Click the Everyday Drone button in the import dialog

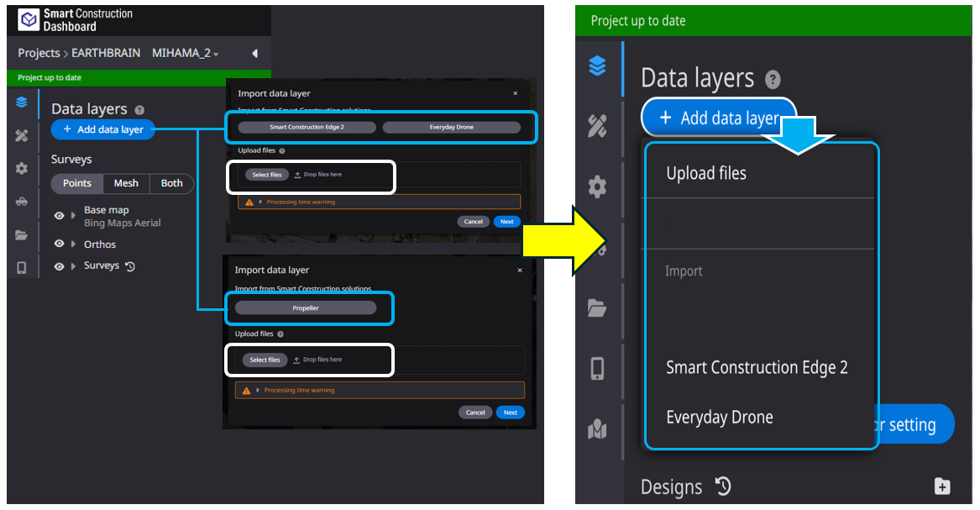tap(451, 127)
